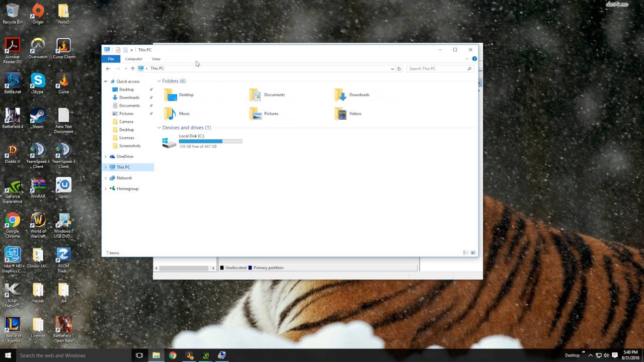Open the Computer ribbon tab

(133, 59)
